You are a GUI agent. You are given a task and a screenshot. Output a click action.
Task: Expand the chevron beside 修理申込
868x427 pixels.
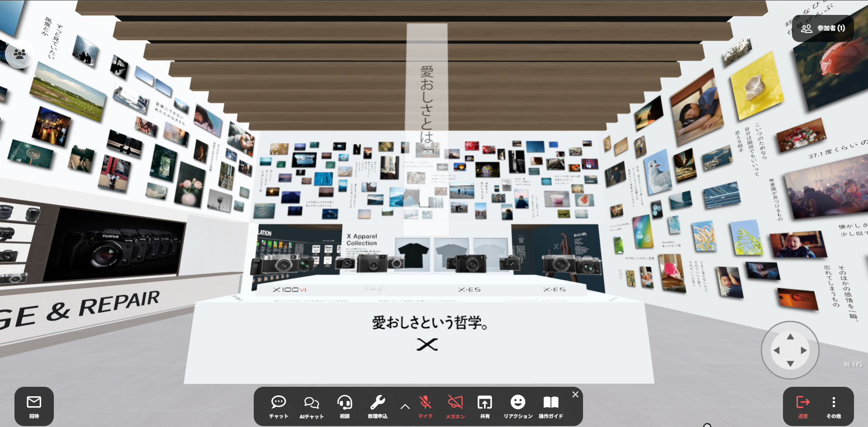point(405,407)
